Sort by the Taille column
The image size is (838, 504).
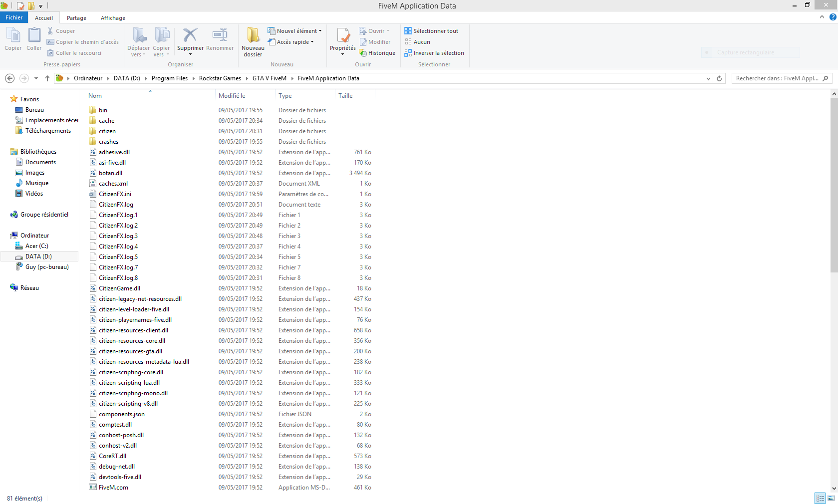[345, 96]
